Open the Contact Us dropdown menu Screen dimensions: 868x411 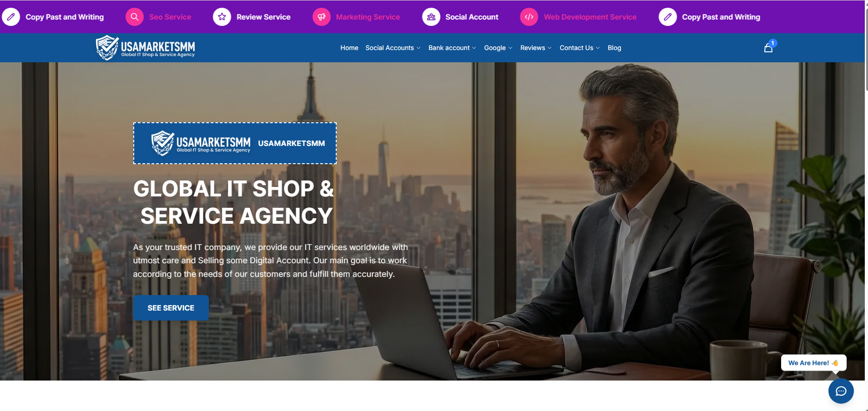580,48
